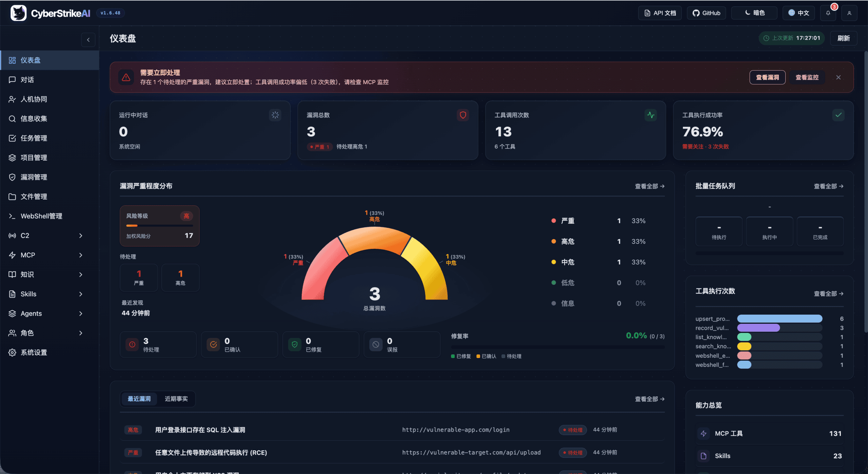Switch to the 近期事实 tab

pyautogui.click(x=176, y=399)
